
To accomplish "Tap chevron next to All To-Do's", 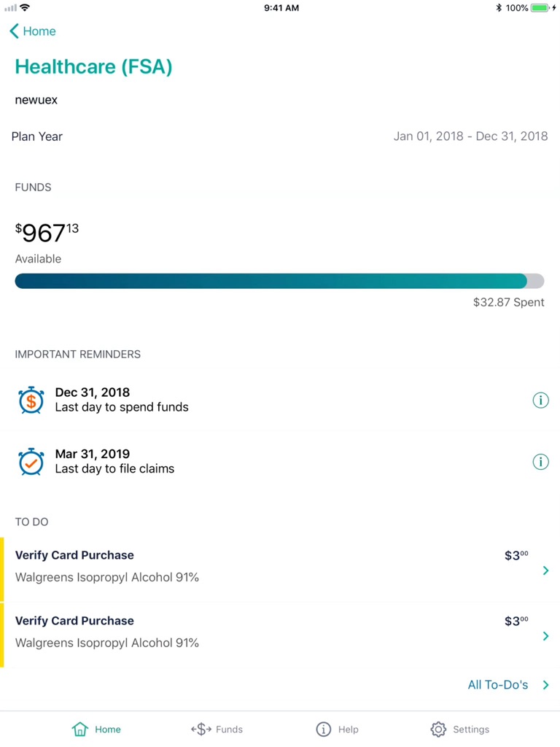I will pyautogui.click(x=545, y=685).
